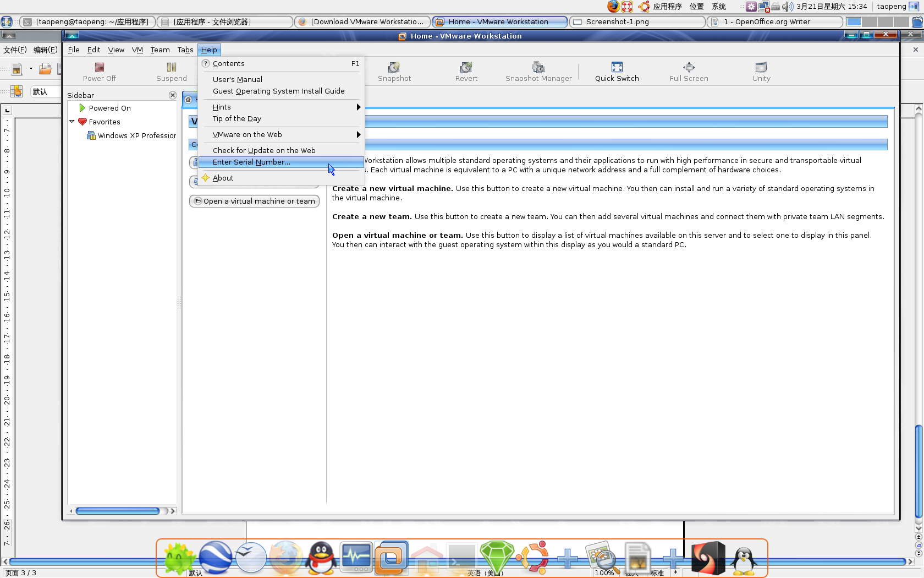924x578 pixels.
Task: Launch Google Earth from the dock
Action: click(215, 558)
